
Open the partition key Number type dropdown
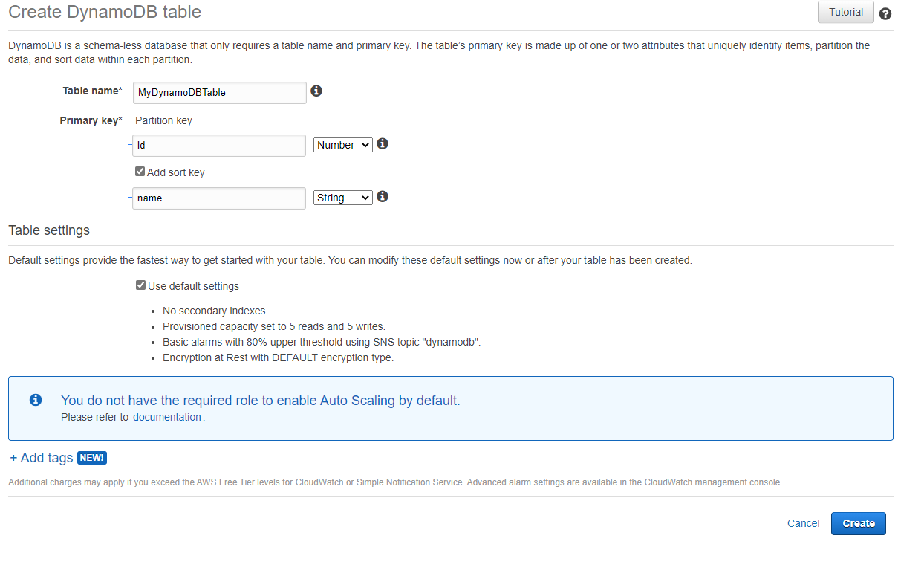(x=343, y=145)
